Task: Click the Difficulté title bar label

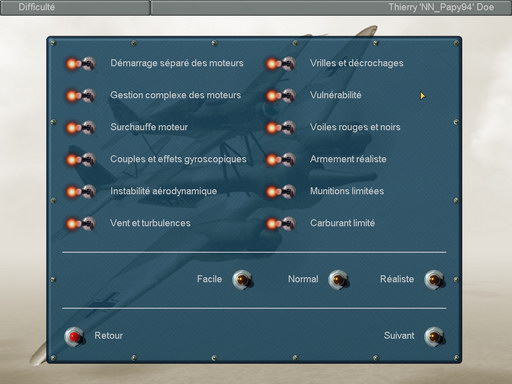Action: (x=37, y=7)
